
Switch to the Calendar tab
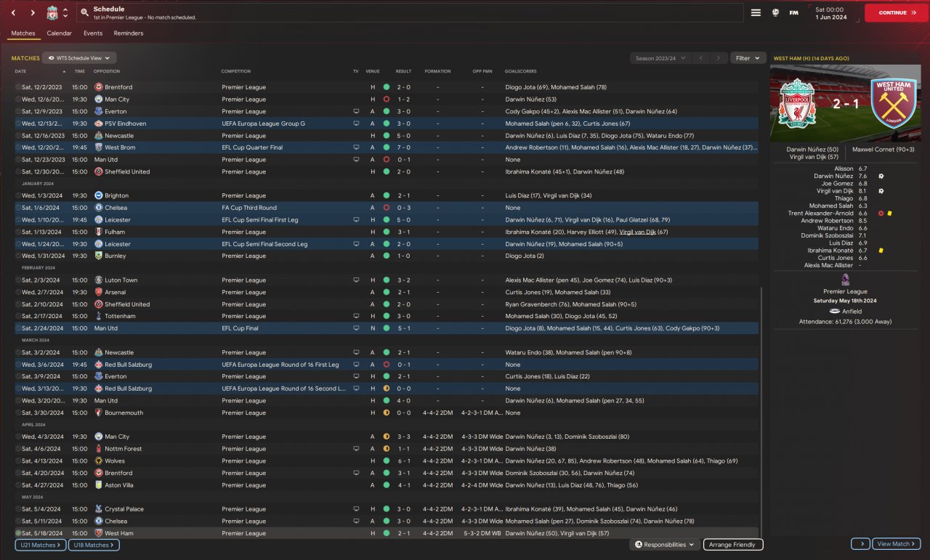[x=60, y=33]
